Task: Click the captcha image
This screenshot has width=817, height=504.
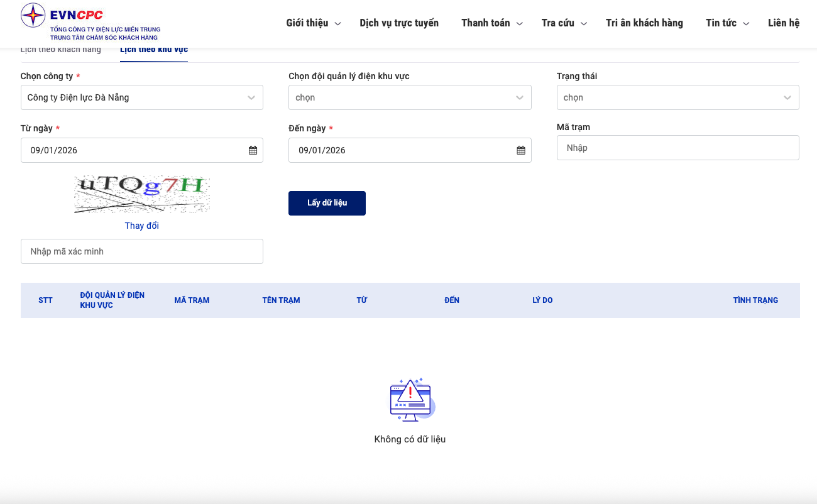Action: click(x=142, y=194)
